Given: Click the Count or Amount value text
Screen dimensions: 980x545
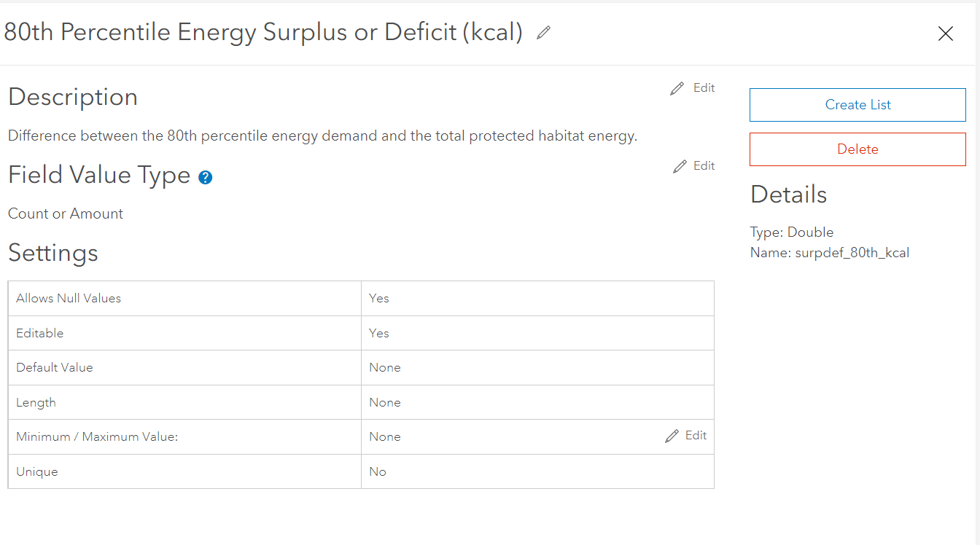Looking at the screenshot, I should point(65,213).
